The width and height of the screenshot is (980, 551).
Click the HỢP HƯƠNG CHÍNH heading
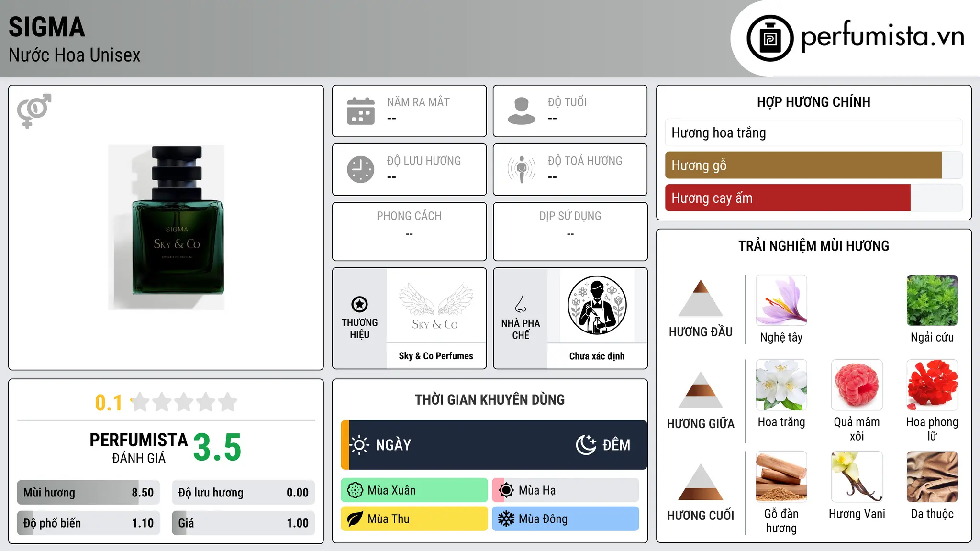point(813,102)
